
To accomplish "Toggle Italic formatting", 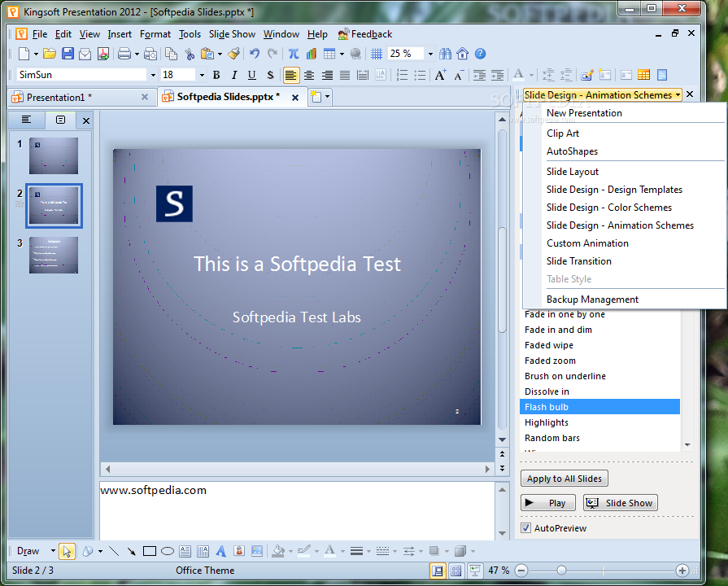I will 234,75.
